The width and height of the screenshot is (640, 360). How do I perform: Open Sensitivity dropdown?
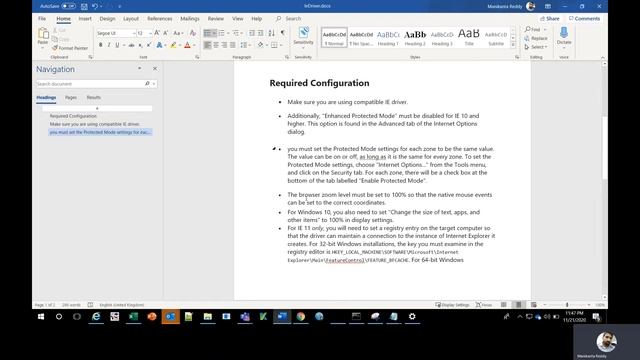[303, 38]
